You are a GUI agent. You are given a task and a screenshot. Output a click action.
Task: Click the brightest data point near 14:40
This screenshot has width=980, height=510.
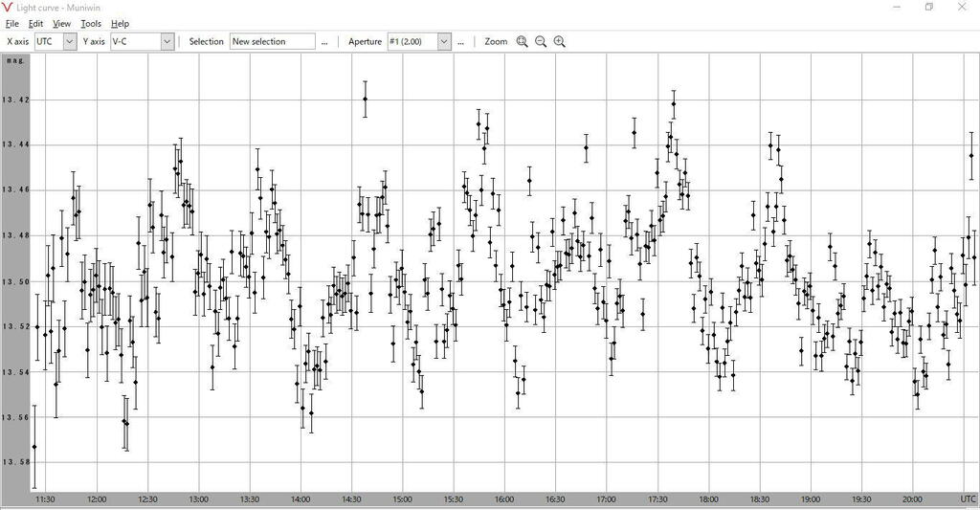(365, 99)
